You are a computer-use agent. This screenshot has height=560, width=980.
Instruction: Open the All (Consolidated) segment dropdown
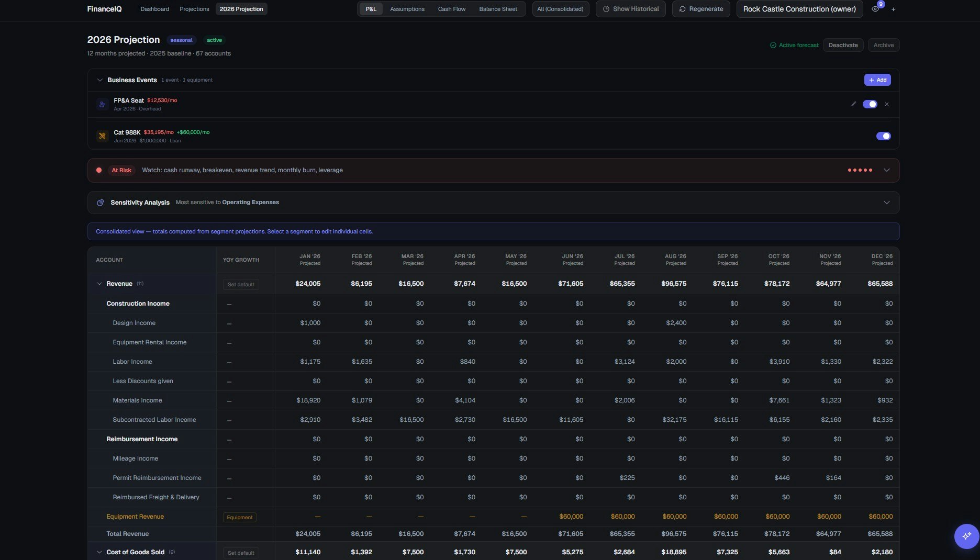[560, 9]
